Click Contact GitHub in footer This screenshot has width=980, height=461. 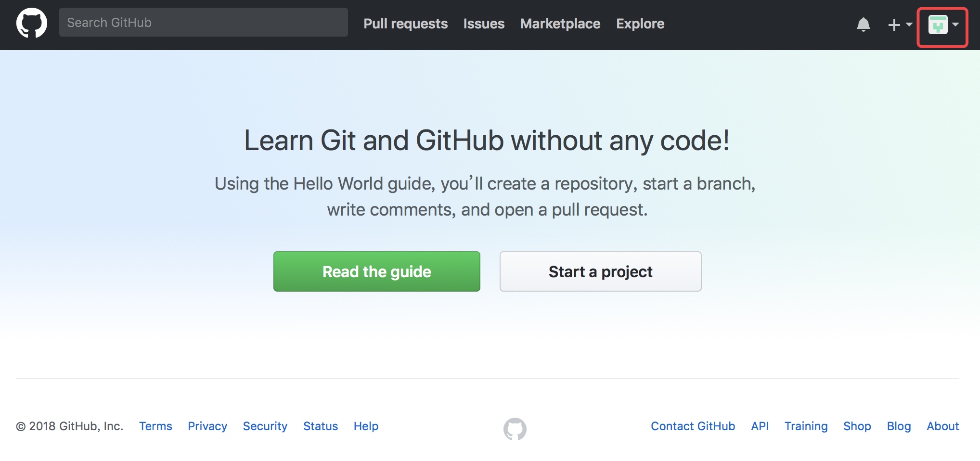pyautogui.click(x=693, y=426)
